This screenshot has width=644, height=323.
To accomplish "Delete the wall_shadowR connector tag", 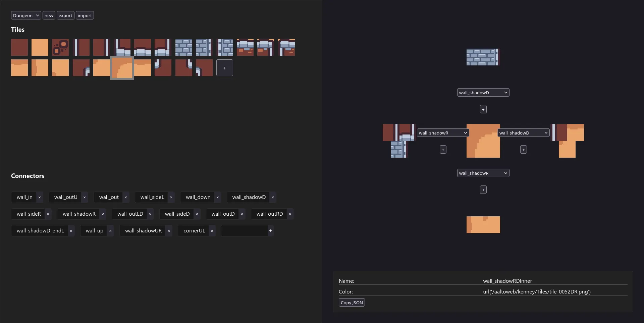I will 103,214.
